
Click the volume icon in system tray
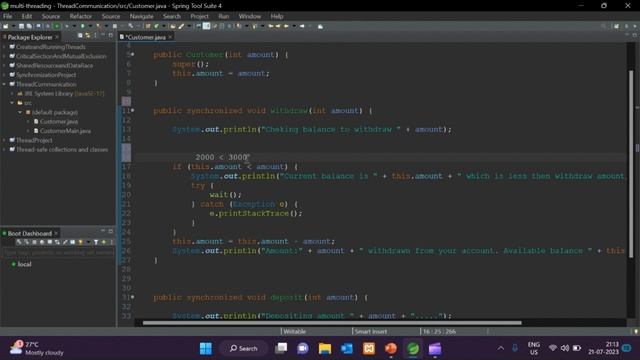(565, 348)
